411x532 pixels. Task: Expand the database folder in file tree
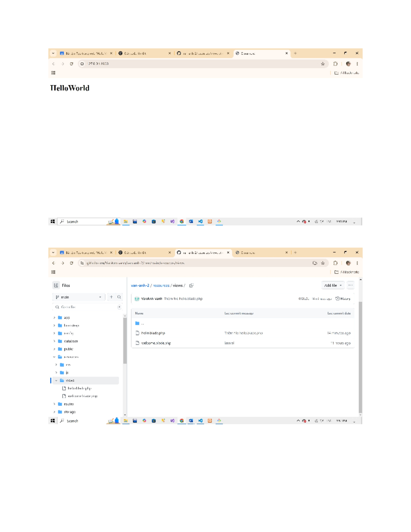pos(54,341)
